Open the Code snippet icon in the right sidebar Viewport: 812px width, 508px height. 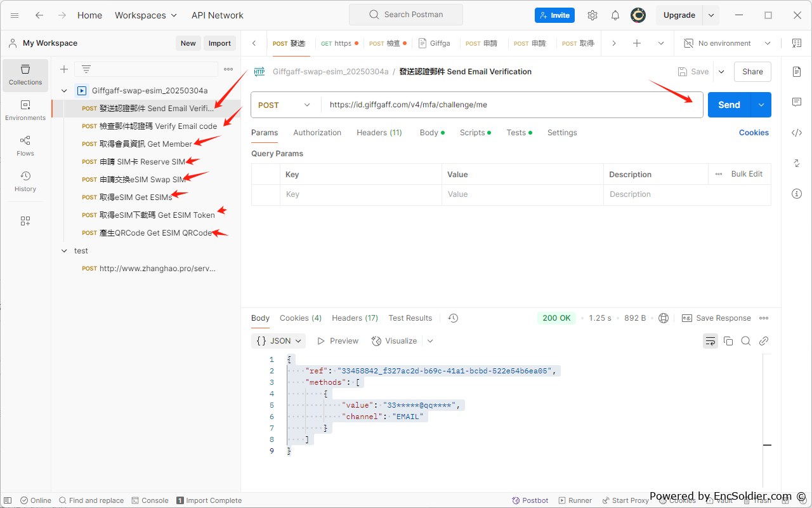coord(797,133)
